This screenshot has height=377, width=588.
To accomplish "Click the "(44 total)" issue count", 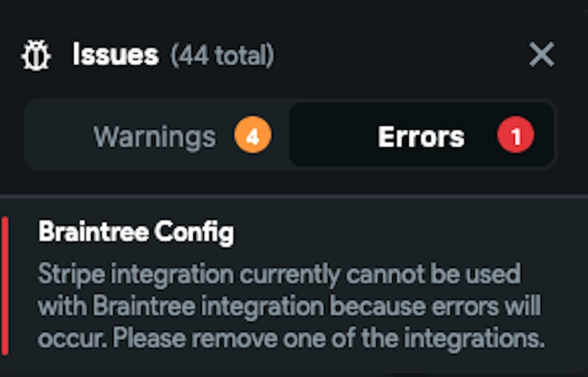I will (x=222, y=56).
